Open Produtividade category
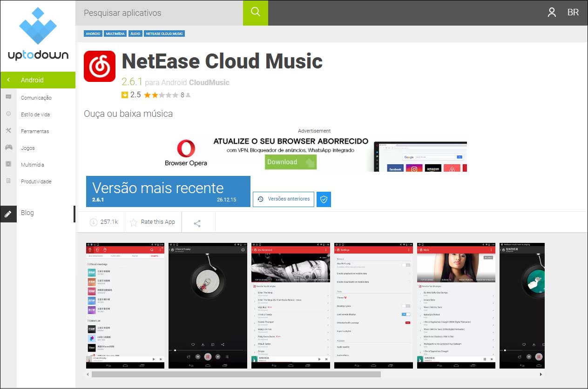The width and height of the screenshot is (588, 389). [x=36, y=181]
